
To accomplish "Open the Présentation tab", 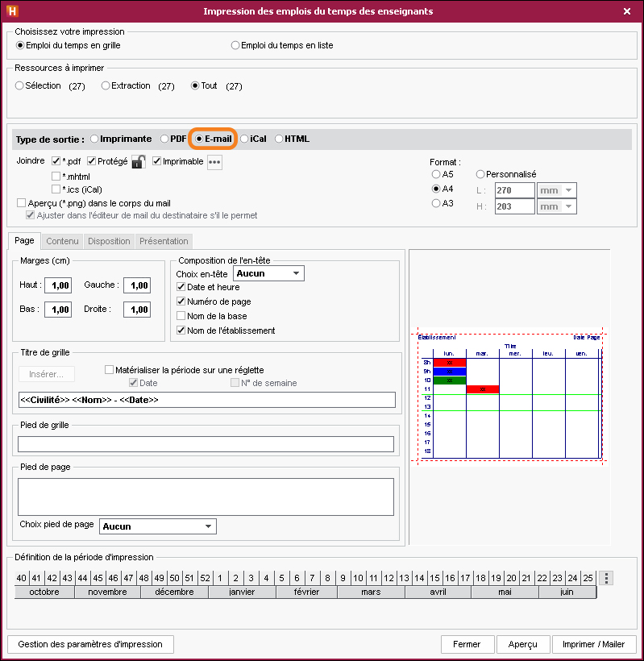I will [x=164, y=241].
